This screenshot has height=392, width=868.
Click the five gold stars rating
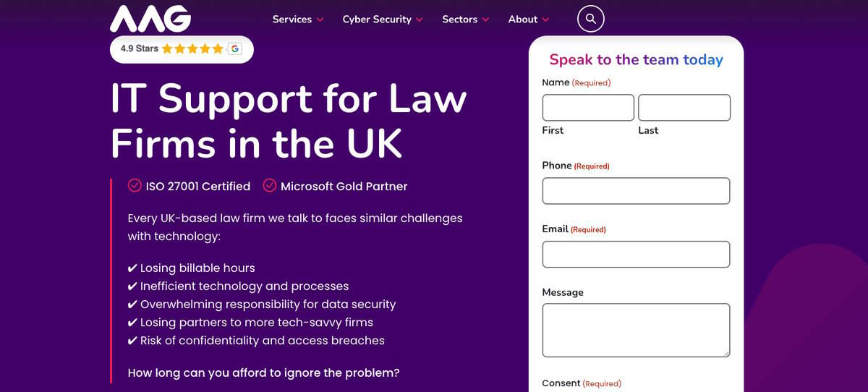[x=192, y=48]
